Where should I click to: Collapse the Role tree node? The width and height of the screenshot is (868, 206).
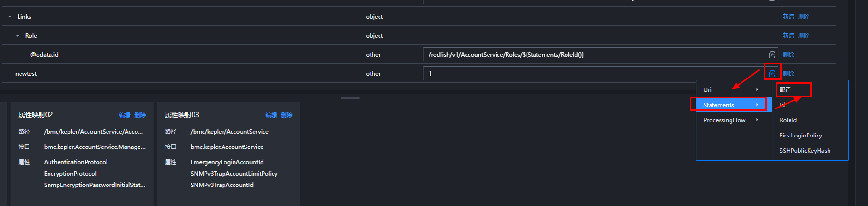point(18,36)
